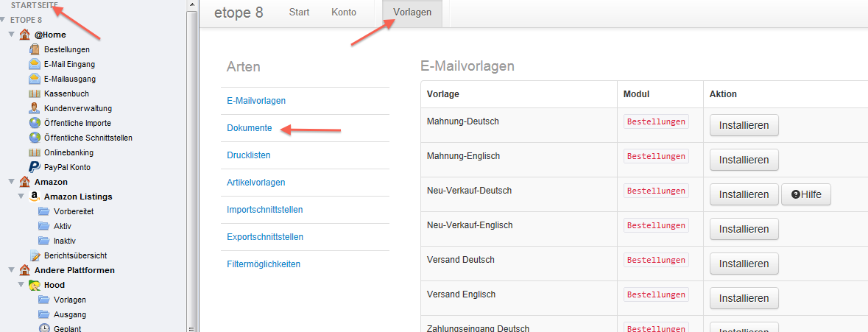
Task: Open the Dokumente category link
Action: pos(249,128)
